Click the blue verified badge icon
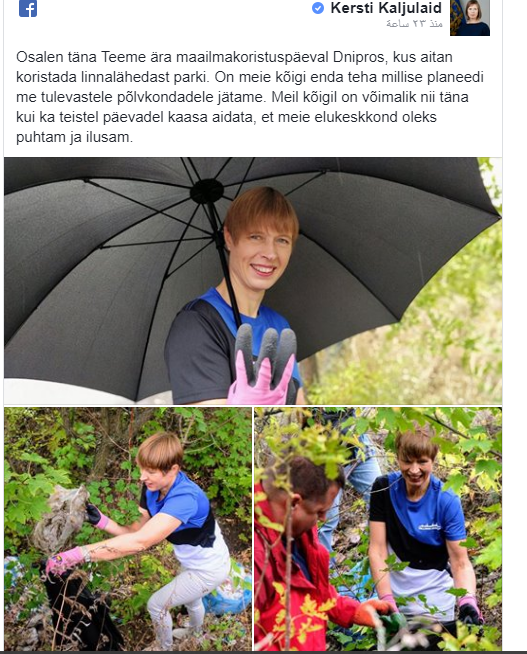 point(318,8)
